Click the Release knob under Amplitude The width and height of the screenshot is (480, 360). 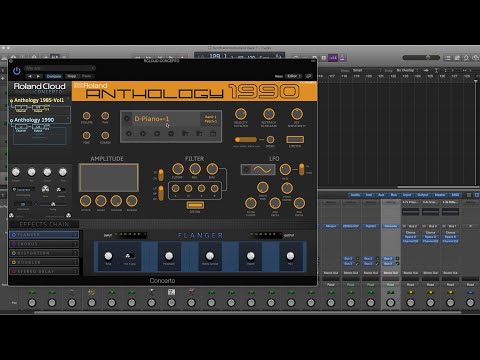[x=132, y=201]
